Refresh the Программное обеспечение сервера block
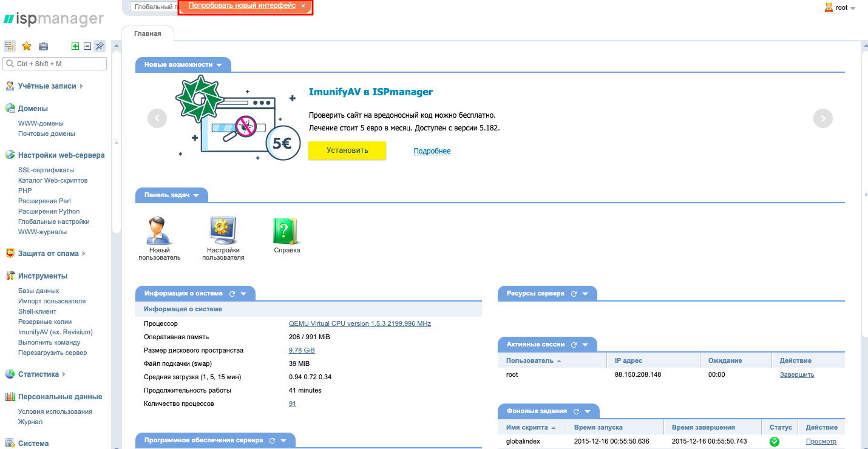Viewport: 868px width, 449px height. [x=272, y=441]
